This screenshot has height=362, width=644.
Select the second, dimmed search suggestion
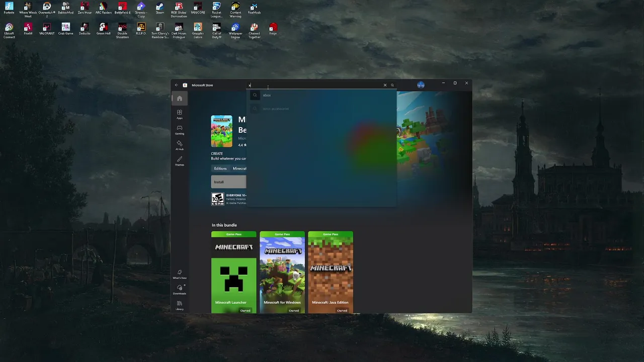click(322, 109)
